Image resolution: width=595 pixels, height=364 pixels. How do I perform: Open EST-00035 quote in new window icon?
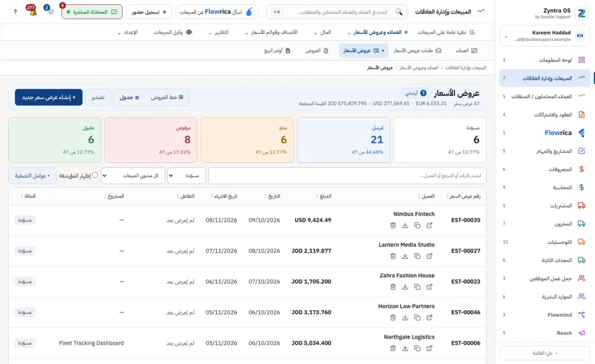point(429,225)
